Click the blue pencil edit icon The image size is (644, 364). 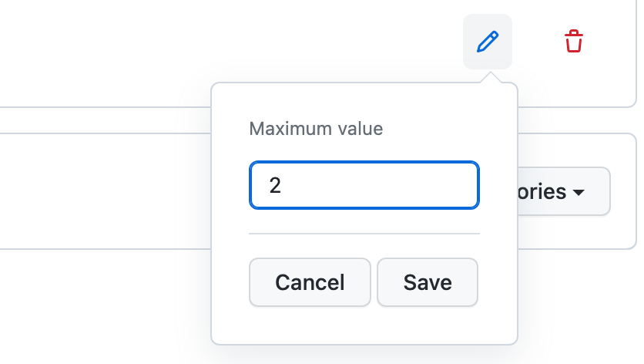click(488, 42)
